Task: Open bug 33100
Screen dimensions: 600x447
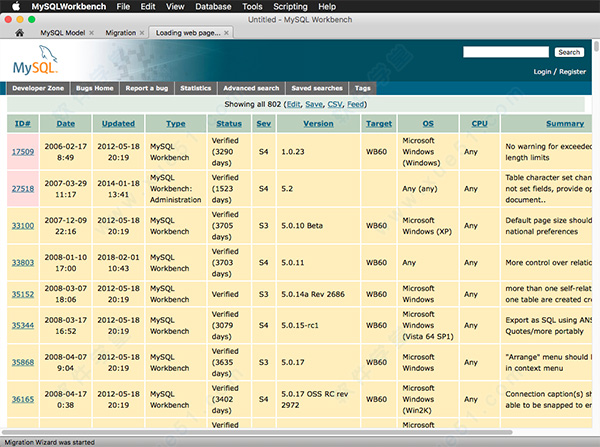Action: [x=23, y=226]
